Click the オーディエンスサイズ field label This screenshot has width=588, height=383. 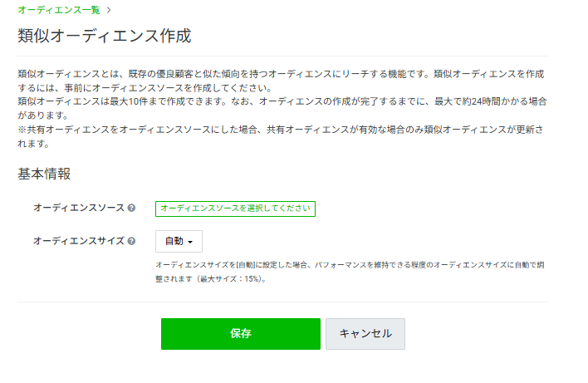click(78, 241)
